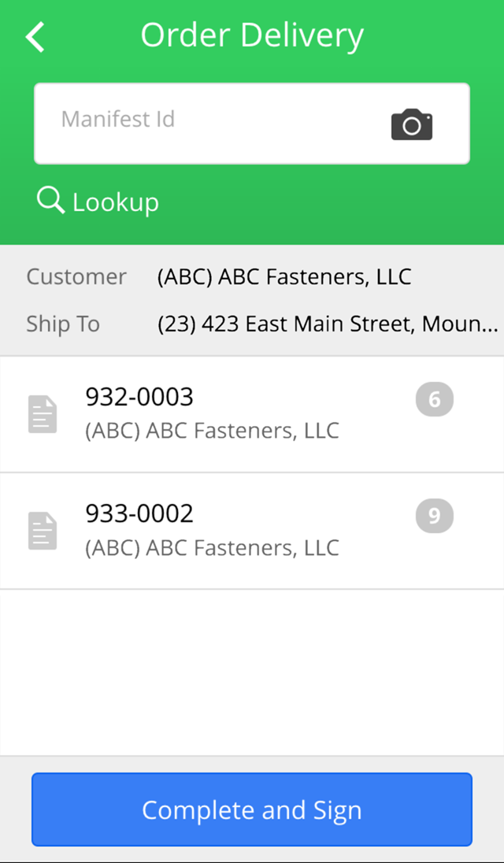Focus the Manifest Id input field
504x863 pixels.
(x=205, y=124)
